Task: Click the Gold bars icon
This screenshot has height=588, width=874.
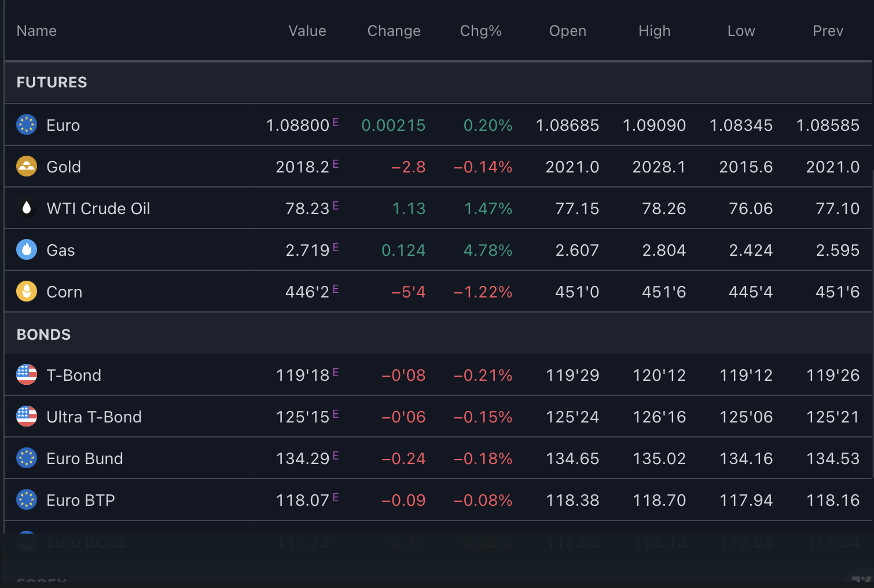Action: click(x=27, y=166)
